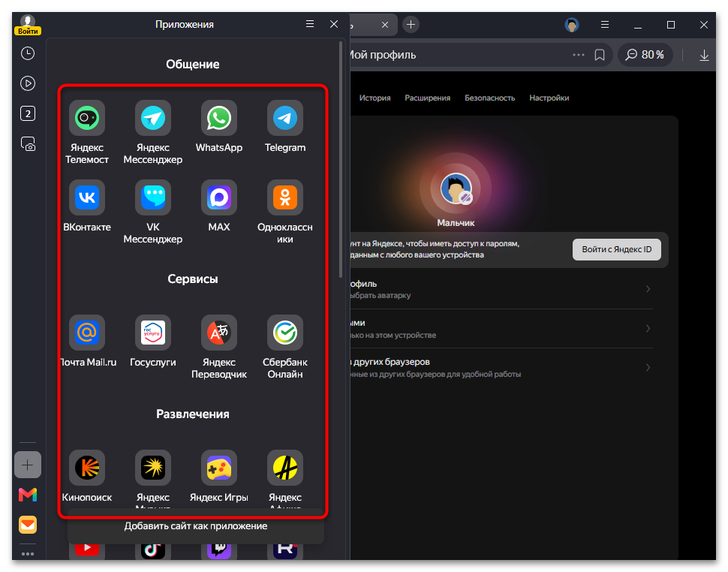Take screenshot with sidebar camera icon
This screenshot has width=728, height=572.
pos(28,144)
